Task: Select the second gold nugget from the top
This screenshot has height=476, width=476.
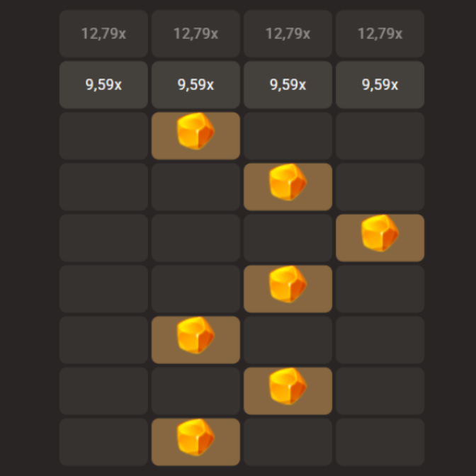Action: pyautogui.click(x=288, y=186)
